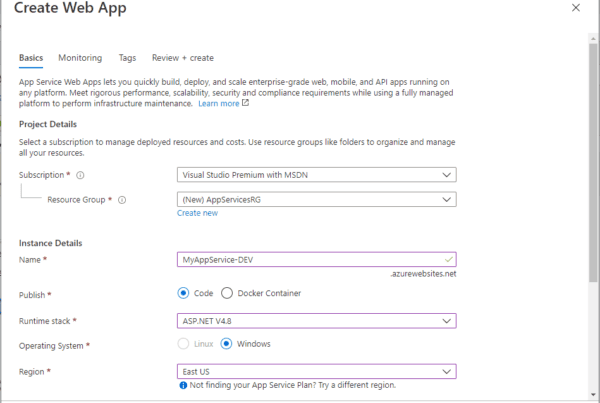Click the Operating System field label
600x403 pixels.
(51, 346)
